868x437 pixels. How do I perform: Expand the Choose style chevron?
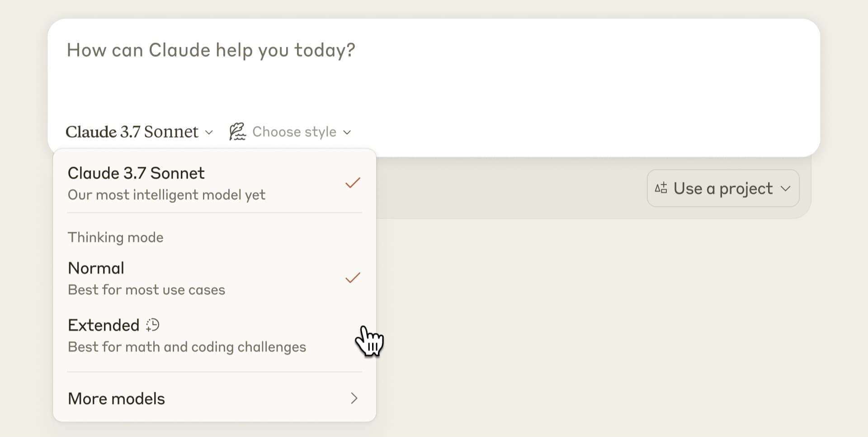(347, 132)
